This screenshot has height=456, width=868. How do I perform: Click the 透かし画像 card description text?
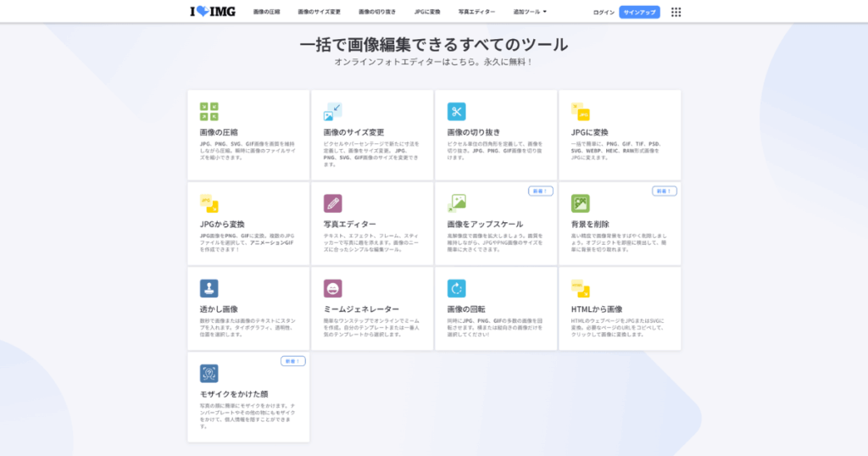[x=248, y=328]
